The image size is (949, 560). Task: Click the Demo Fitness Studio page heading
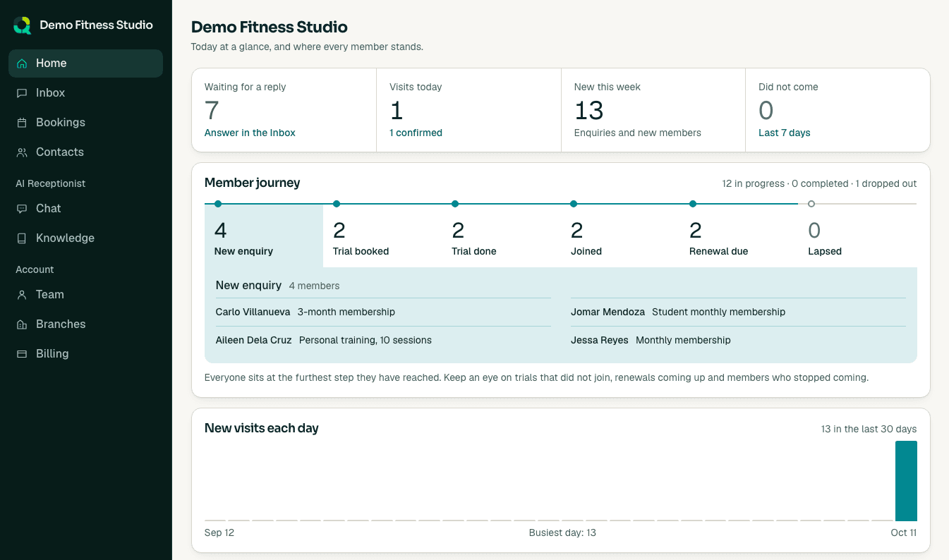(270, 28)
